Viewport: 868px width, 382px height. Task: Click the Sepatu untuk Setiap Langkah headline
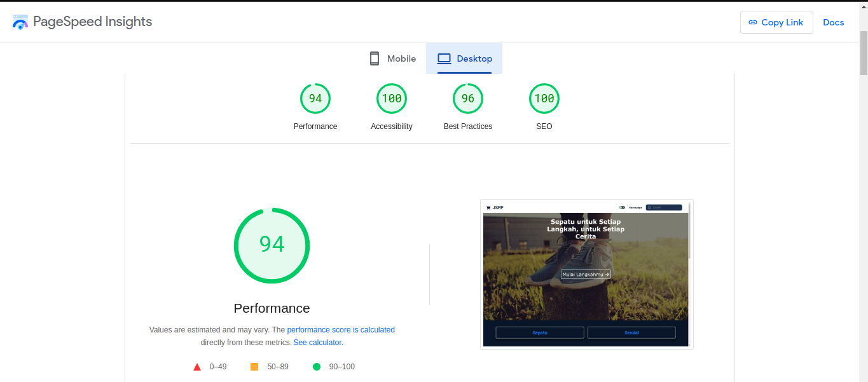[586, 229]
